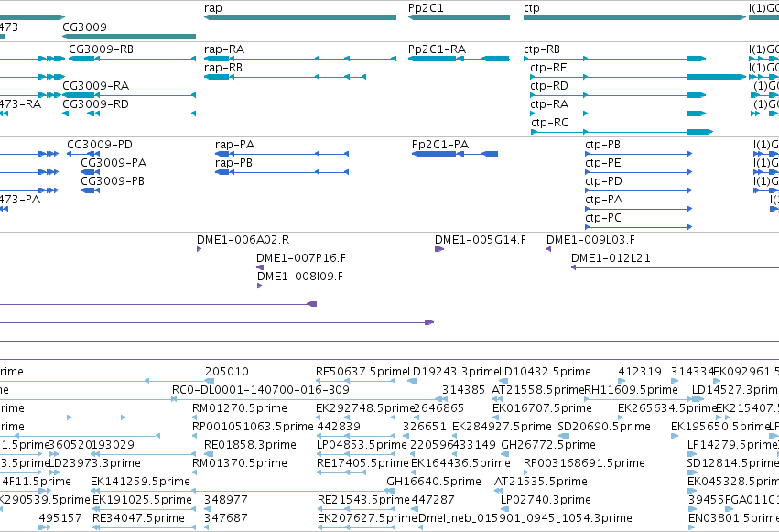Click the DME1-008I09.F arrow marker
The height and width of the screenshot is (532, 779).
(x=259, y=286)
